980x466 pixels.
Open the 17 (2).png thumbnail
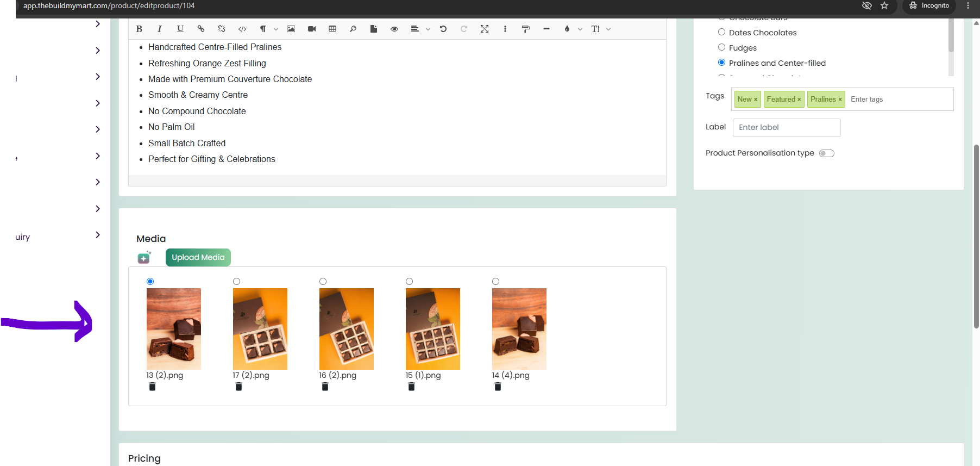pos(260,329)
